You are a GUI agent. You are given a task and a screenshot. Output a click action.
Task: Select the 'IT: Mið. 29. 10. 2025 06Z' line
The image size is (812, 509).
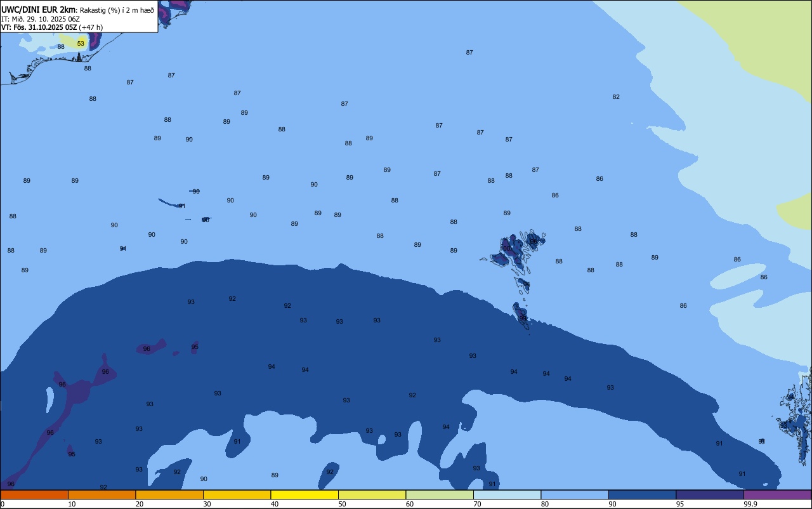tap(41, 19)
